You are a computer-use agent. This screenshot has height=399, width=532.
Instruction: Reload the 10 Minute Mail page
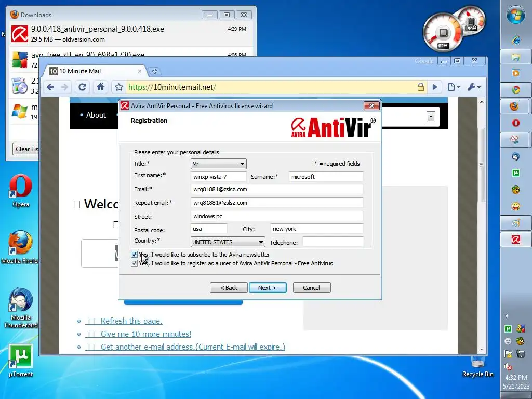[x=83, y=87]
